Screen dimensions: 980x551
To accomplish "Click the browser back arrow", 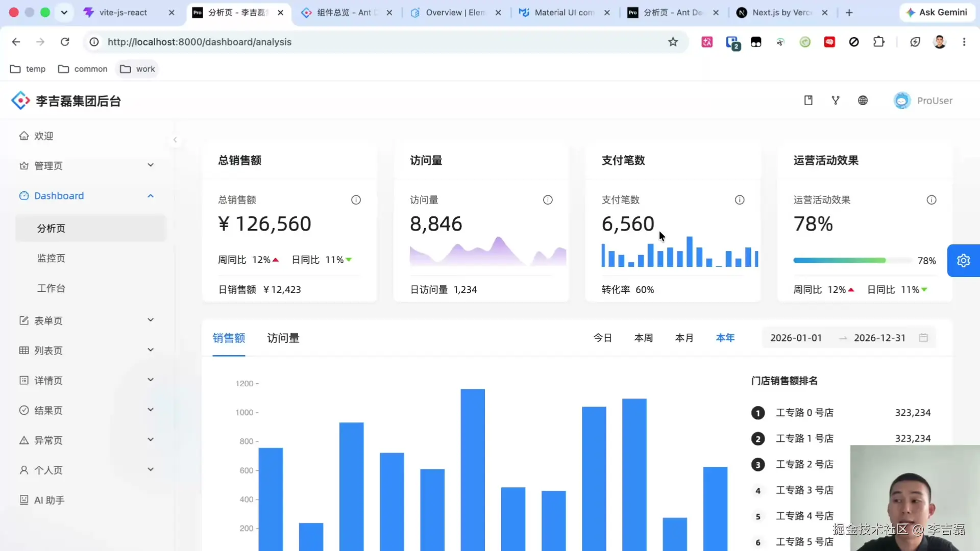I will (16, 42).
